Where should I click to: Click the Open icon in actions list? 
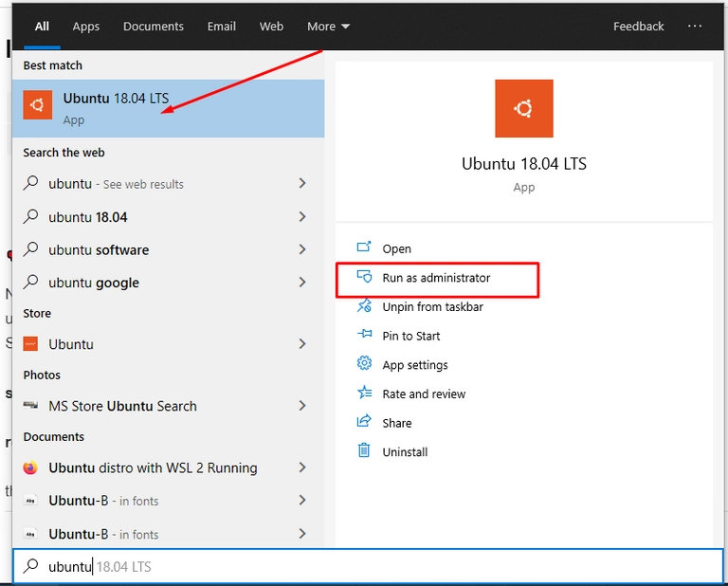364,247
